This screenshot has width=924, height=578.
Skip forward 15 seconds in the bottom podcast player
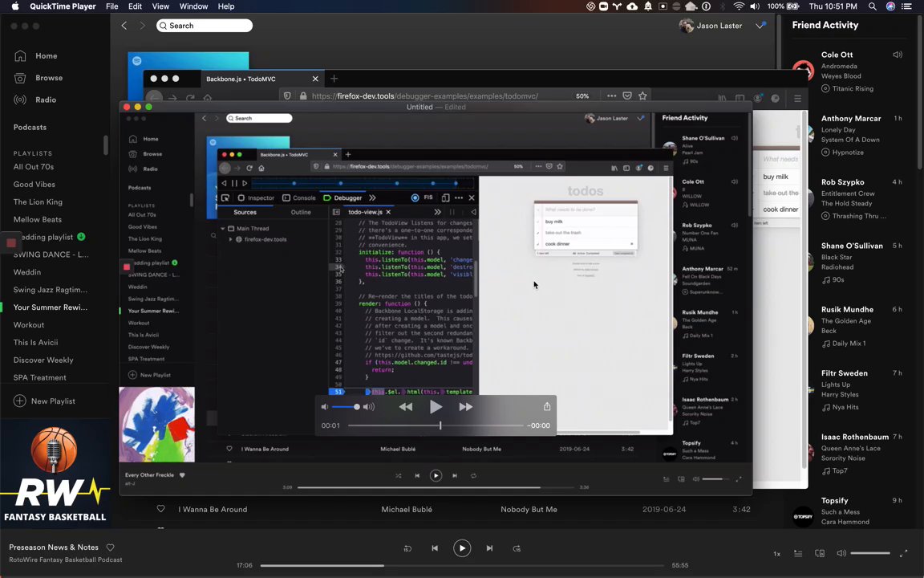pos(517,548)
